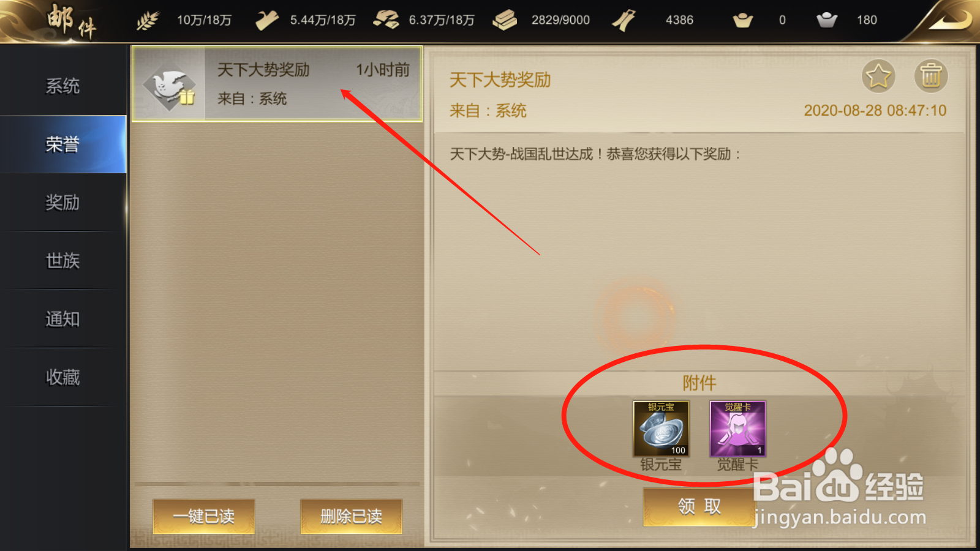This screenshot has width=980, height=551.
Task: Click the gold ingot currency icon
Action: click(x=742, y=21)
